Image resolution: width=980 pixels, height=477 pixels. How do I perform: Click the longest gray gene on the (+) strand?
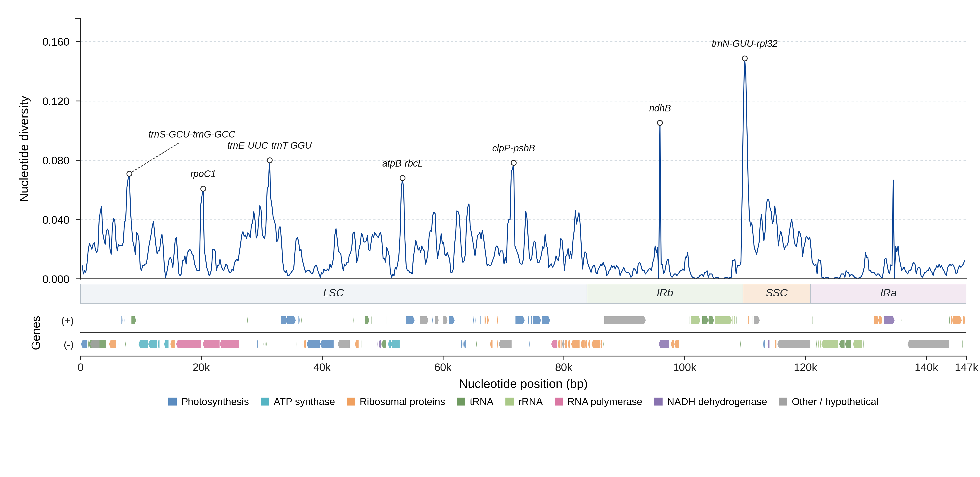[x=625, y=321]
